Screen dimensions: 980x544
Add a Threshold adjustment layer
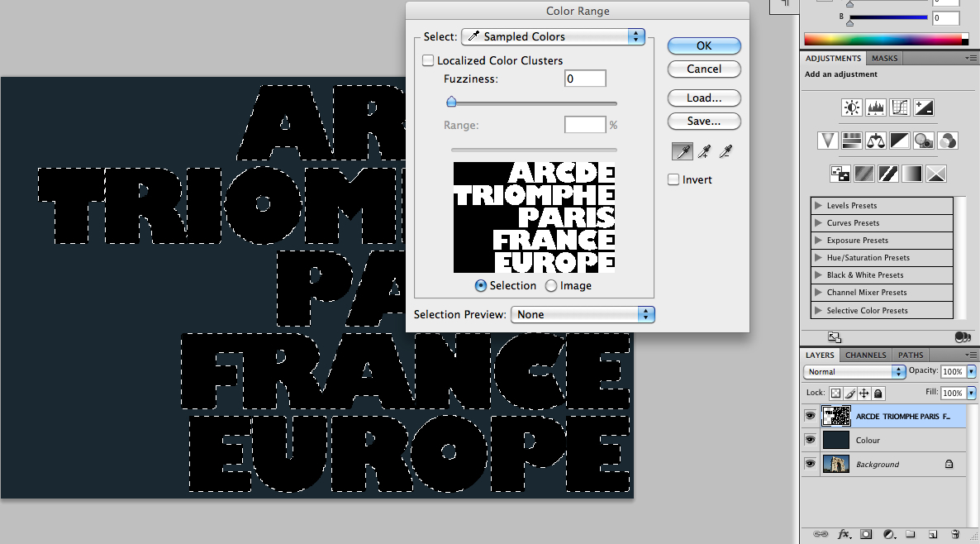(x=888, y=174)
